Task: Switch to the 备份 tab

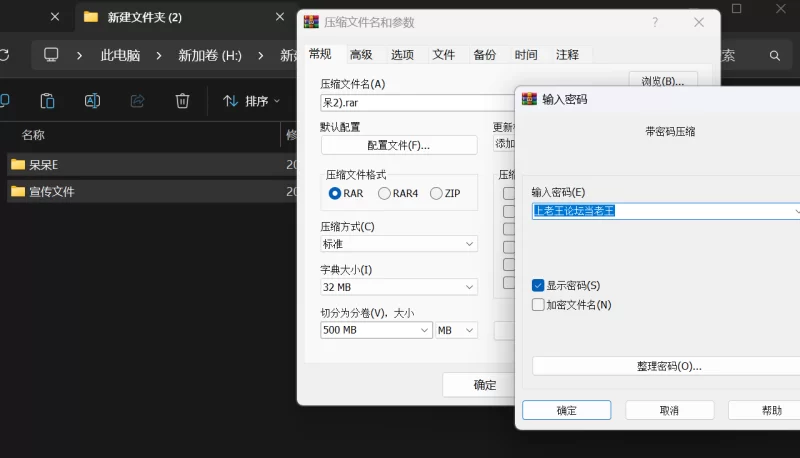Action: coord(485,55)
